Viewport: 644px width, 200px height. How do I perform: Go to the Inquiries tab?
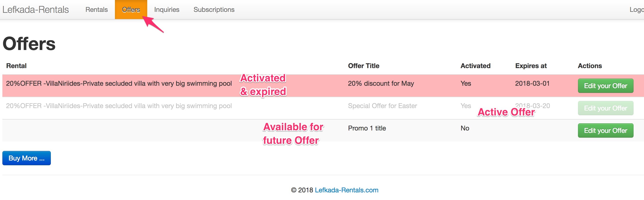(167, 10)
